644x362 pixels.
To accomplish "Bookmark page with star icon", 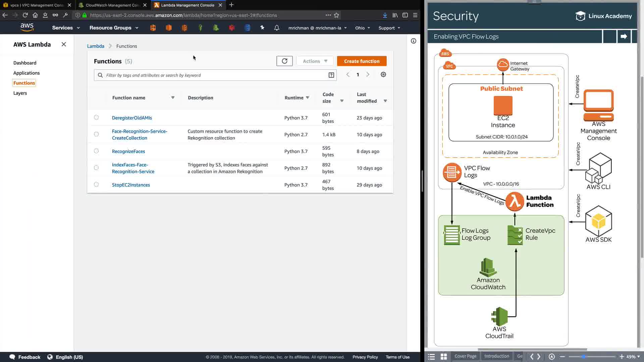I will pyautogui.click(x=336, y=15).
